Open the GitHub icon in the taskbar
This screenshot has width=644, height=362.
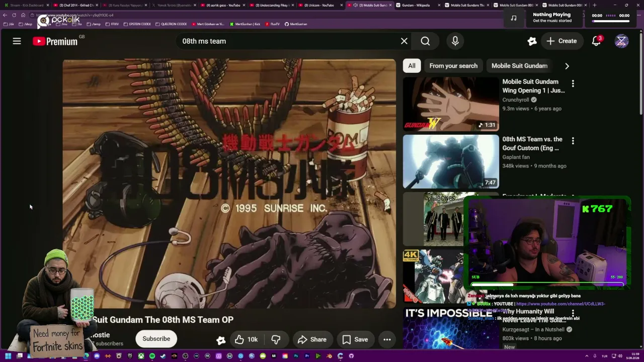[351, 356]
